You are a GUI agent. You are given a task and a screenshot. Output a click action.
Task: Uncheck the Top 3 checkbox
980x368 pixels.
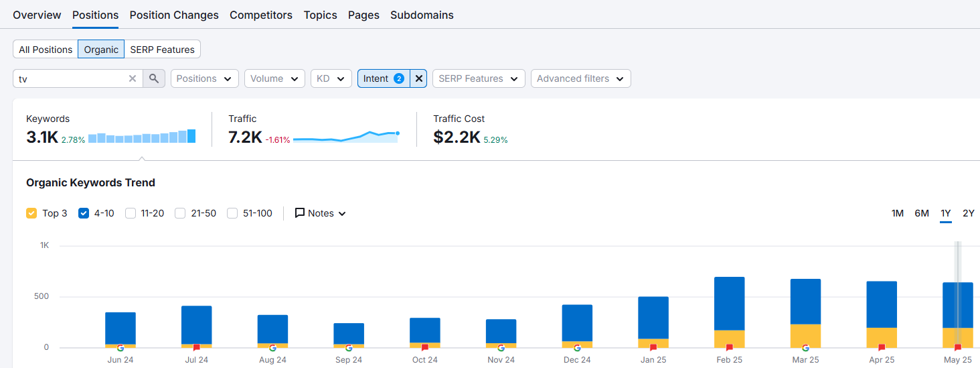tap(31, 213)
